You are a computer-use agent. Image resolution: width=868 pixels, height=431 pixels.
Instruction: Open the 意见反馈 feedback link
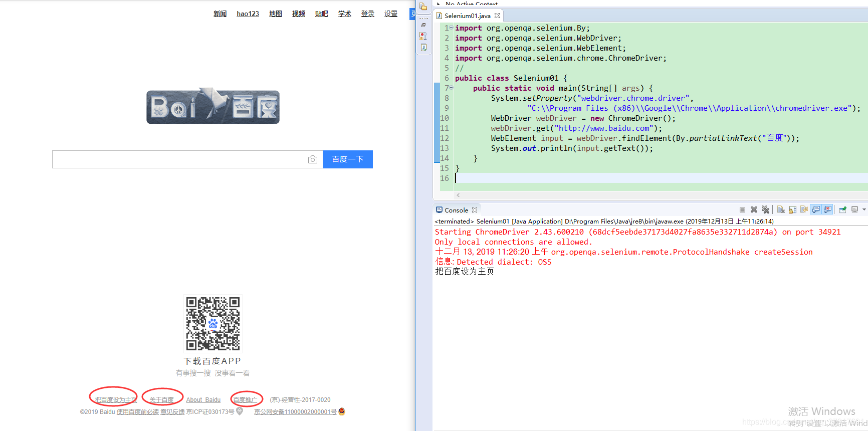click(x=172, y=412)
